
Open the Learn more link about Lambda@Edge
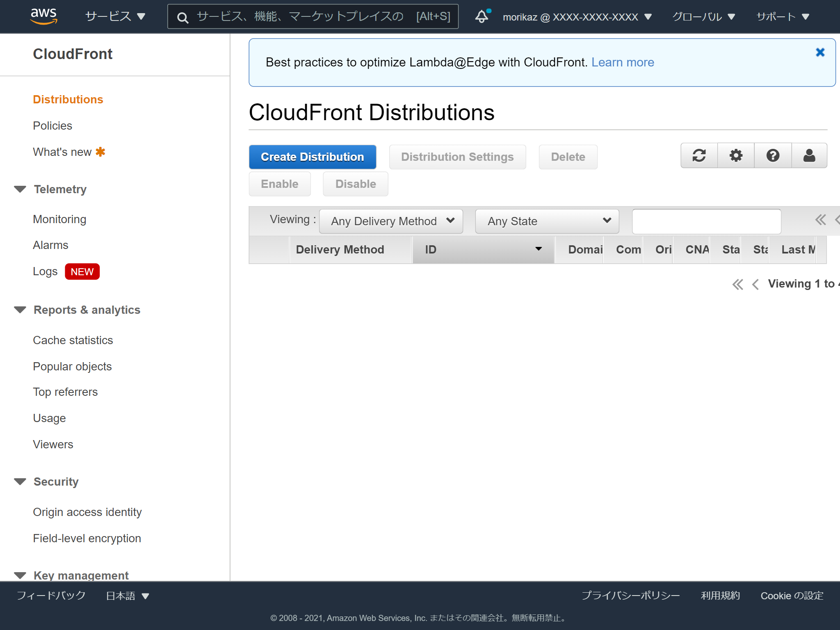(623, 62)
